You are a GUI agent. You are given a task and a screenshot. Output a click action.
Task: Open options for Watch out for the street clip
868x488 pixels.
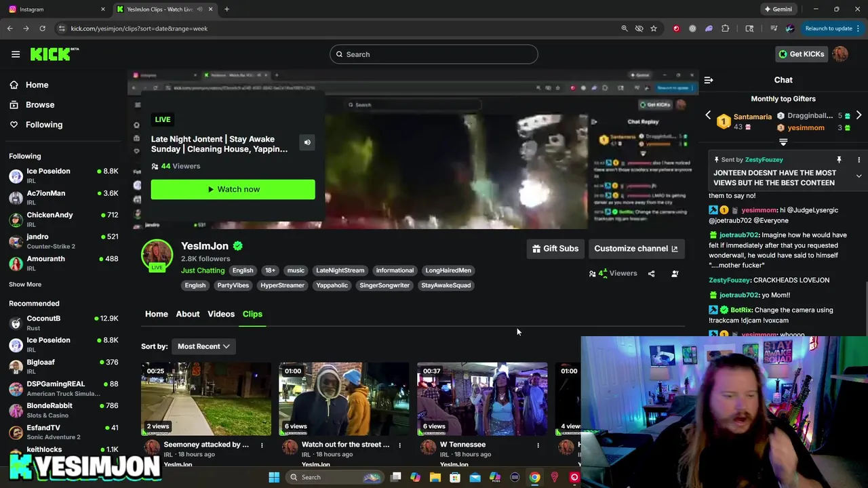(x=399, y=445)
